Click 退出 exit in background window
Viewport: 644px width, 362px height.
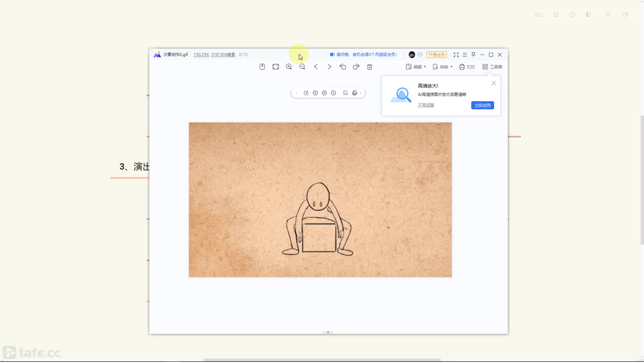tap(538, 15)
